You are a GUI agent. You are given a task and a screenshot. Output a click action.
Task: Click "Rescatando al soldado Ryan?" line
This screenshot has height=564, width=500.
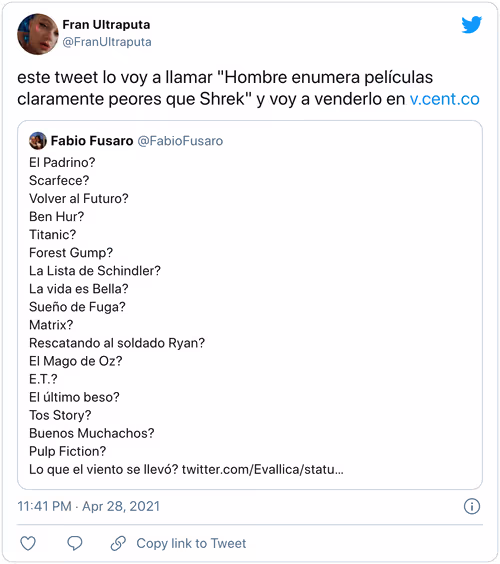click(117, 343)
